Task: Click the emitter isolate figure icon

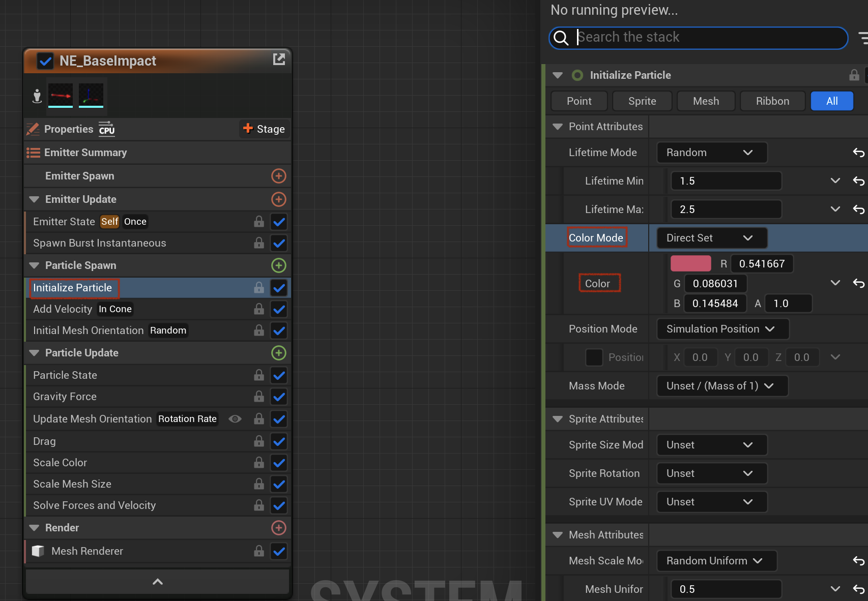Action: pyautogui.click(x=37, y=96)
